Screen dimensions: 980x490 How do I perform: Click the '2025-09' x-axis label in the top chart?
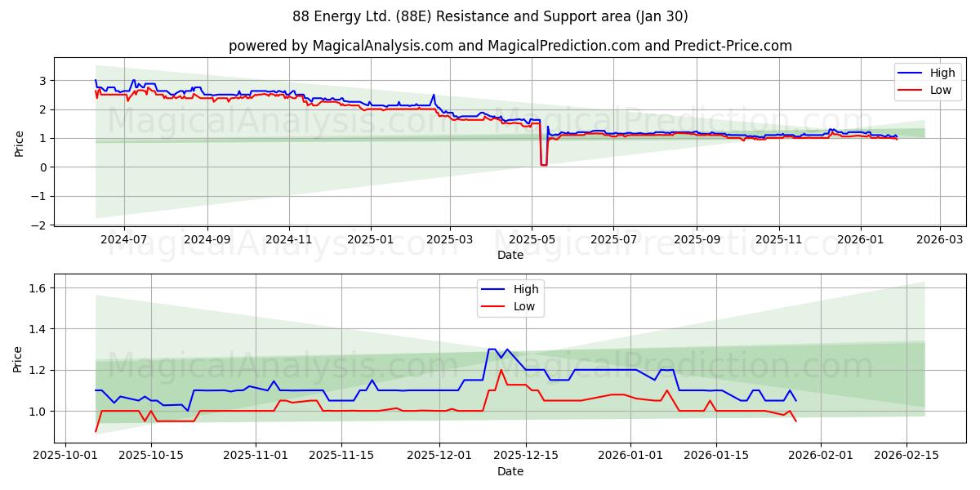(697, 240)
